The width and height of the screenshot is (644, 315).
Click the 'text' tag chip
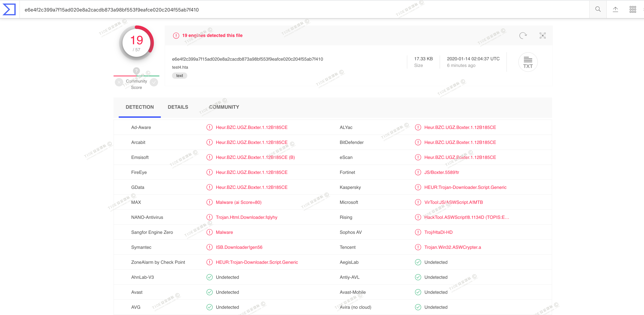tap(179, 76)
